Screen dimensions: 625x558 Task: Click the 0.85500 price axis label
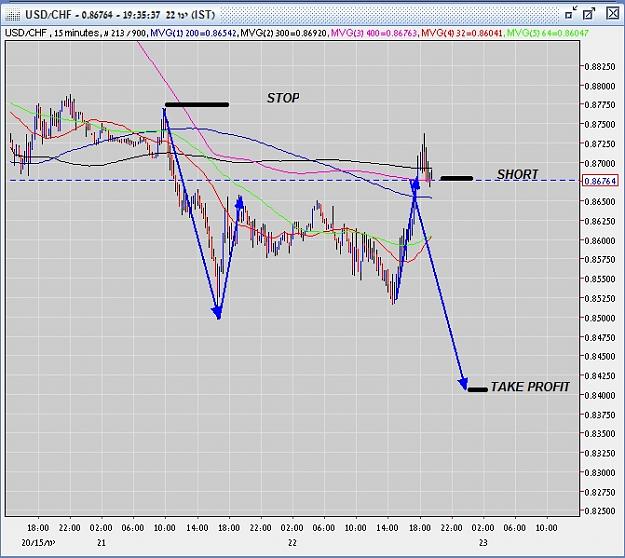coord(599,279)
